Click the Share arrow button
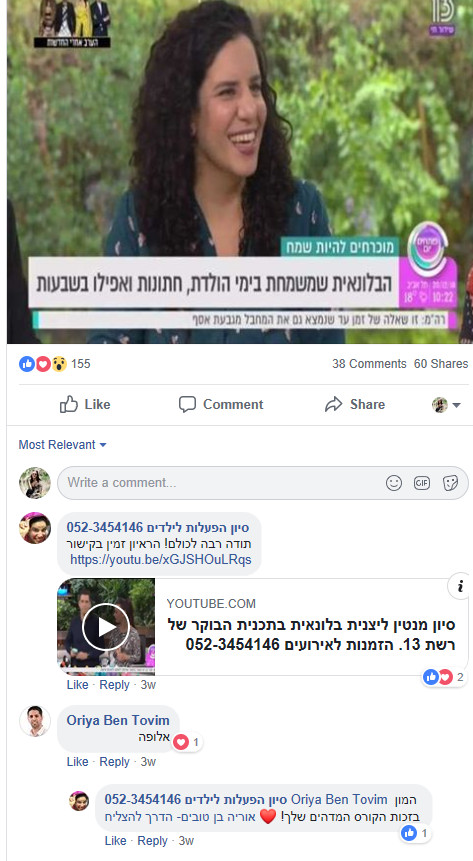473x861 pixels. point(355,405)
